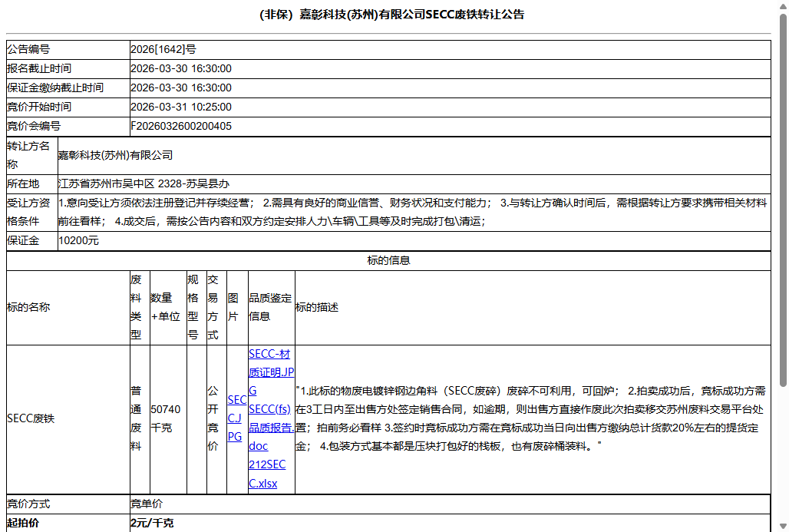
Task: Select the SECC废铁 item name cell
Action: pyautogui.click(x=31, y=419)
